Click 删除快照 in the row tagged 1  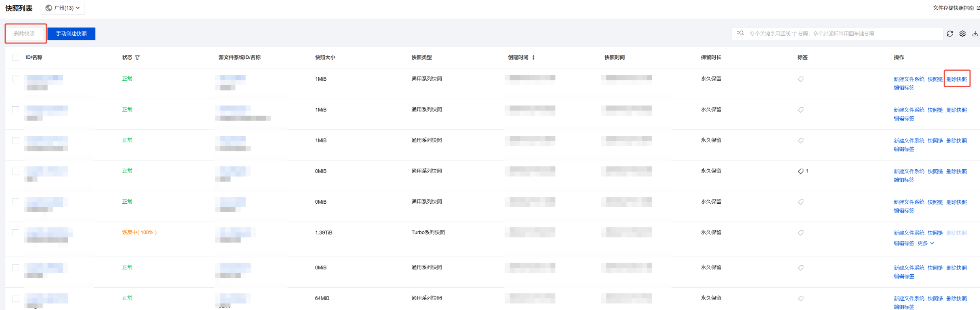point(956,172)
